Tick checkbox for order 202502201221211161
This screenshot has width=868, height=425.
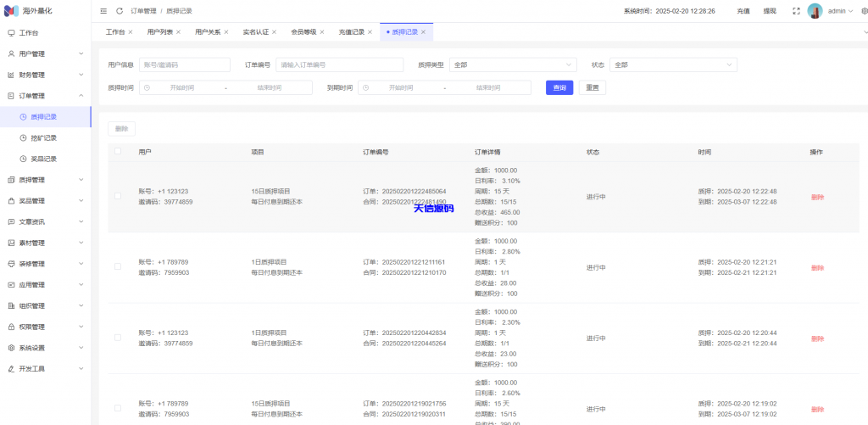117,266
